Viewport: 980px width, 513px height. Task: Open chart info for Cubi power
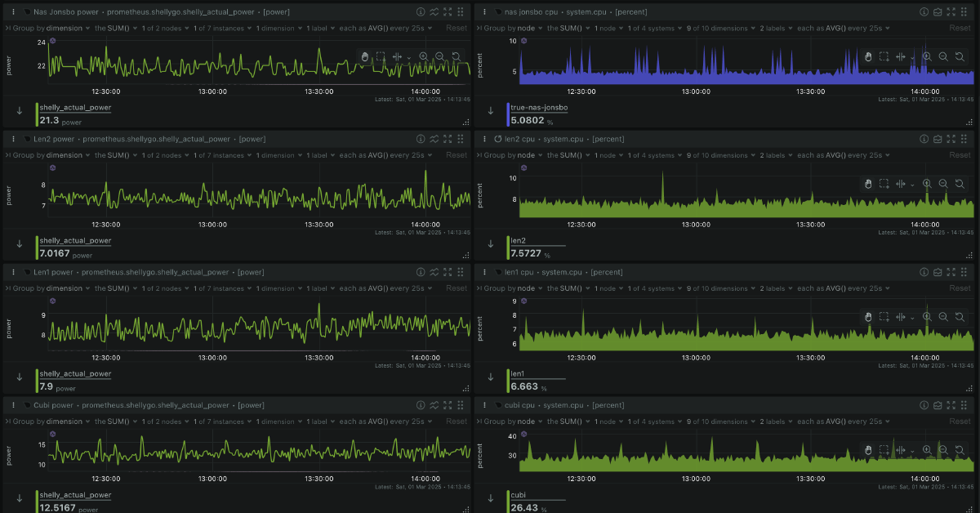coord(421,405)
